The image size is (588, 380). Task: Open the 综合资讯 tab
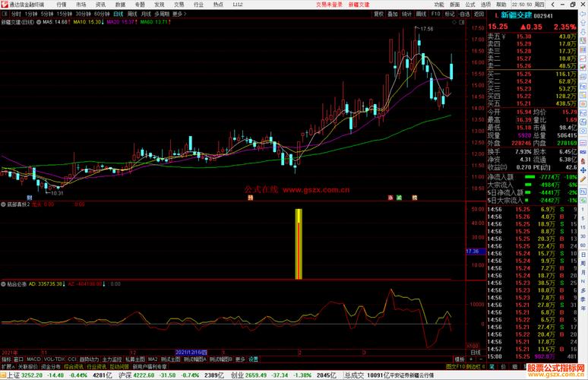click(74, 366)
